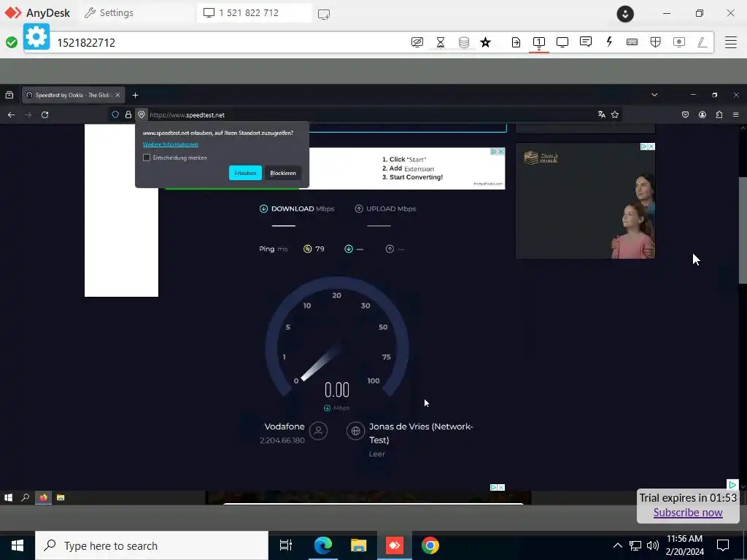The image size is (747, 560).
Task: Open the Firefox extensions puzzle icon
Action: (719, 114)
